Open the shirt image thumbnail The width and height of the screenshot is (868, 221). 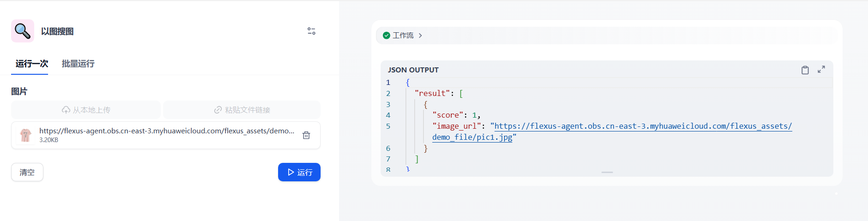click(x=26, y=135)
